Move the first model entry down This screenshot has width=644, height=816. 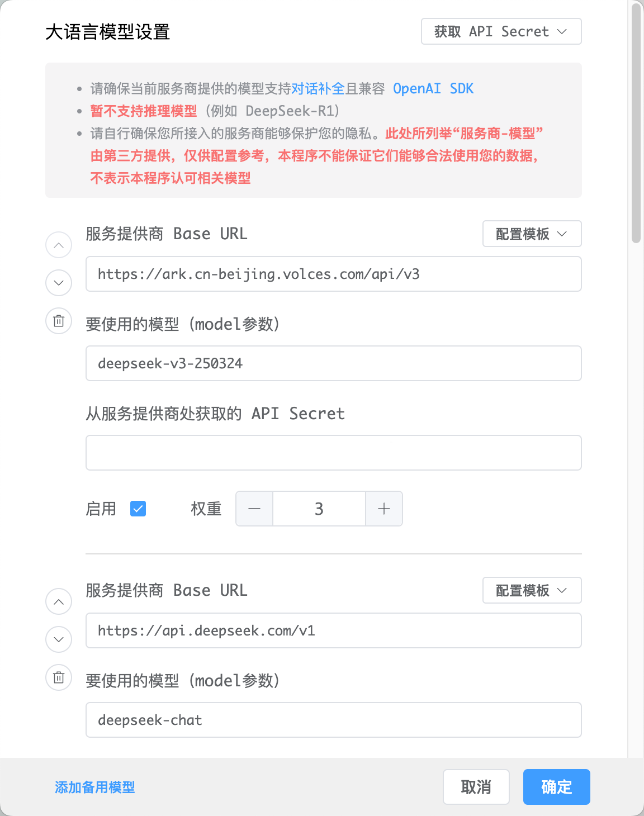(58, 283)
